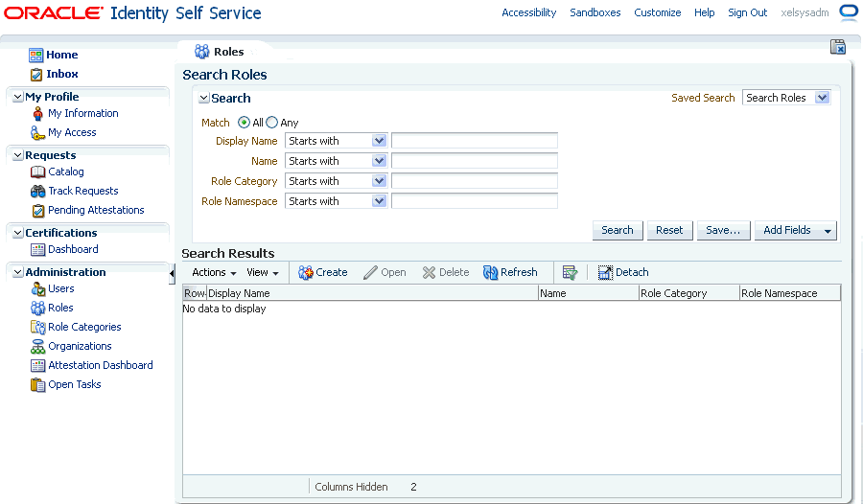This screenshot has height=504, width=863.
Task: Click the Pending Attestations icon
Action: [38, 211]
